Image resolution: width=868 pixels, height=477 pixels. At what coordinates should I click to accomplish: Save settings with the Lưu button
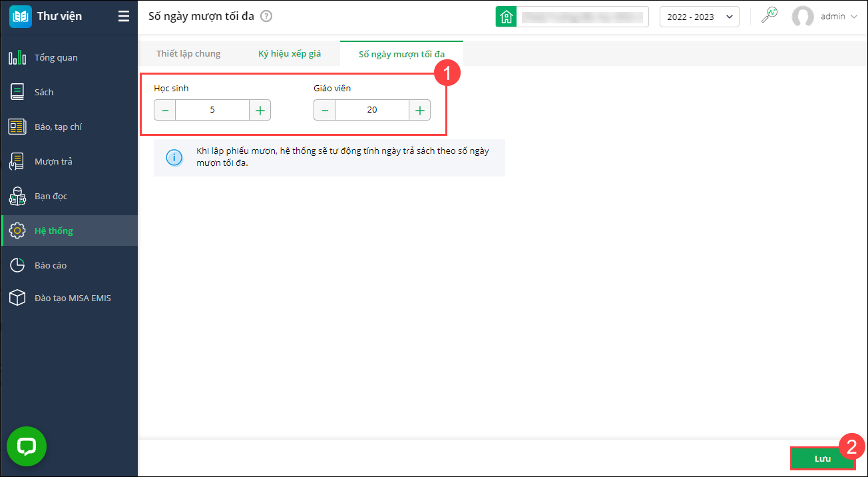(823, 458)
